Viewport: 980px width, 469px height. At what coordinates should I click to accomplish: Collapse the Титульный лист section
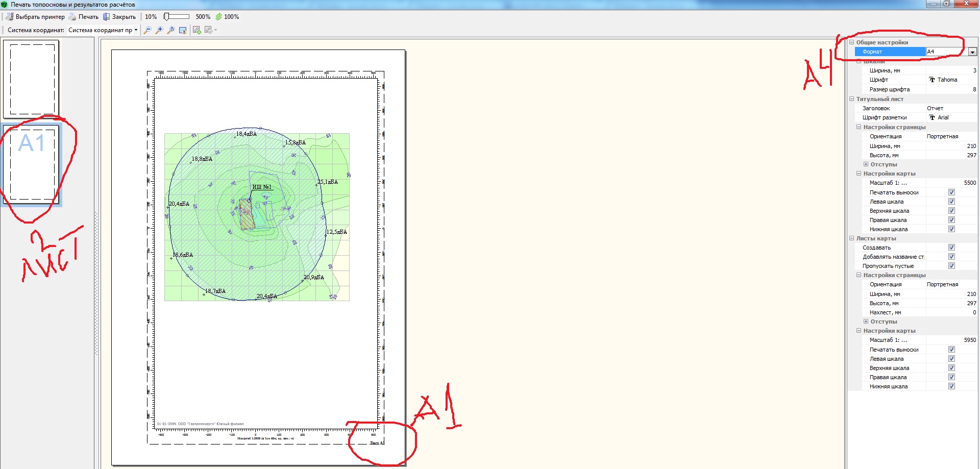pyautogui.click(x=852, y=99)
